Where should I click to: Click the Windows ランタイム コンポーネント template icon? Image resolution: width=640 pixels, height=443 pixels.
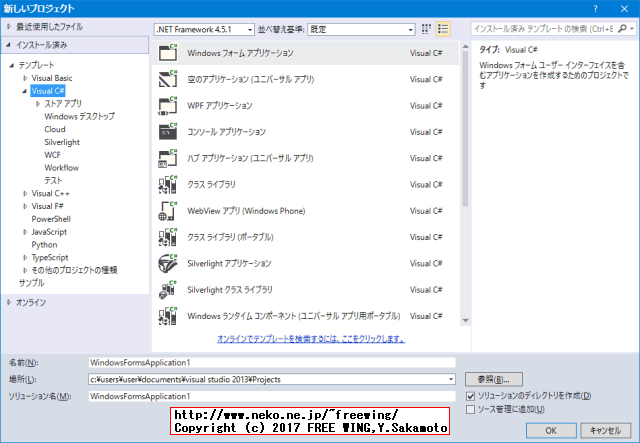pyautogui.click(x=168, y=316)
